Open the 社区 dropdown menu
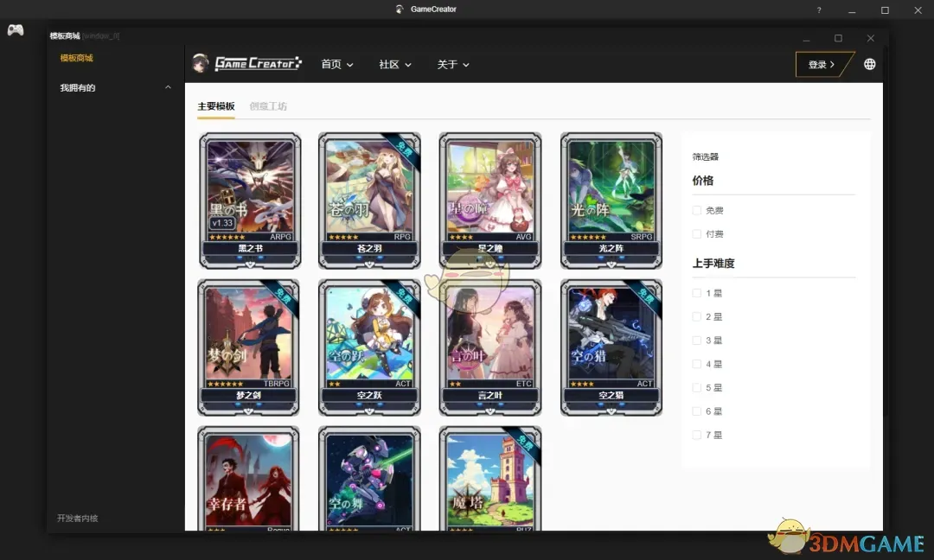The width and height of the screenshot is (934, 560). coord(394,64)
